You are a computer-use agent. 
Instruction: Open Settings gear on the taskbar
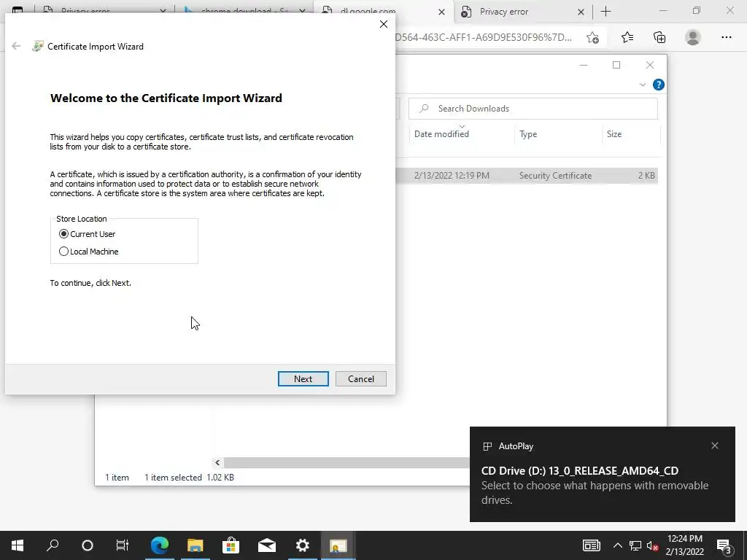[x=303, y=545]
